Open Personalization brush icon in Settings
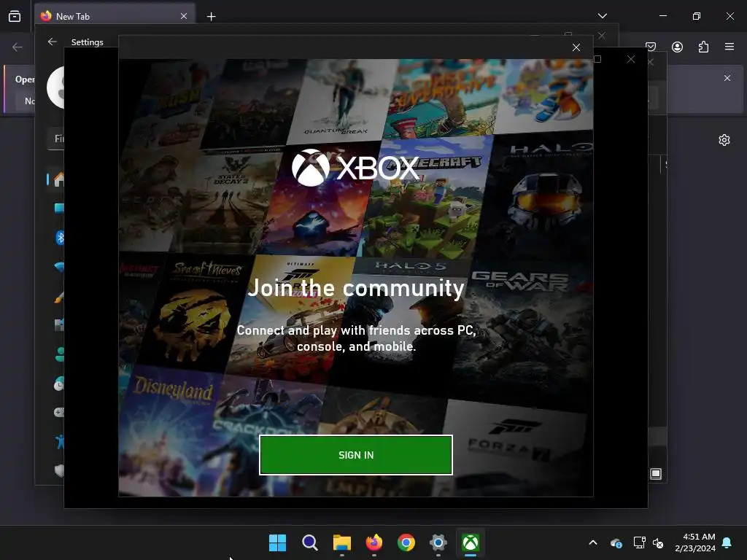Screen dimensions: 747x560 coord(59,297)
